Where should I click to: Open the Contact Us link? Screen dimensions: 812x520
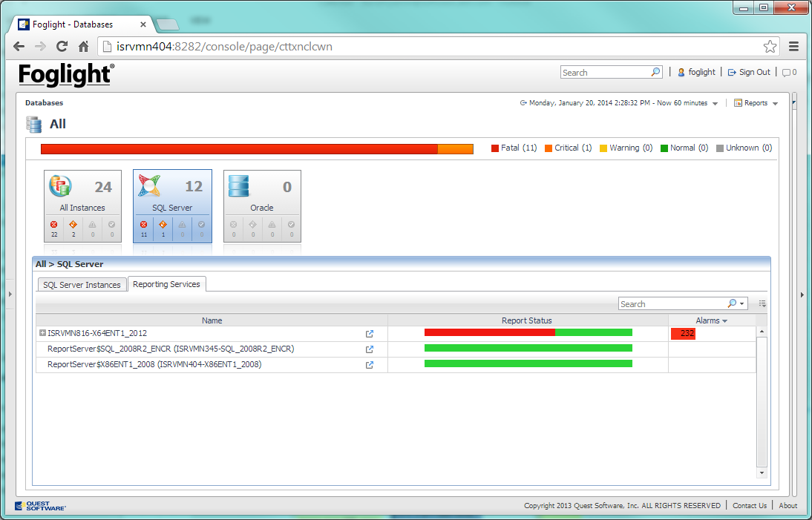pyautogui.click(x=750, y=505)
